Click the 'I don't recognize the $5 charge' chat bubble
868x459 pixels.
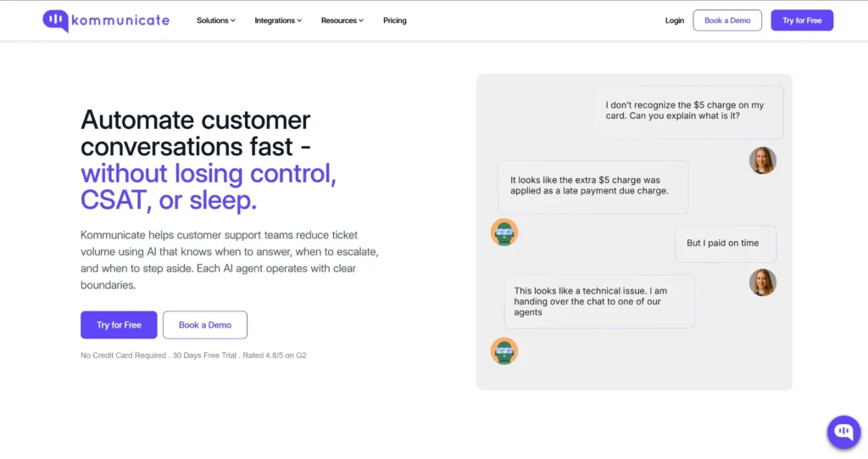pyautogui.click(x=688, y=113)
